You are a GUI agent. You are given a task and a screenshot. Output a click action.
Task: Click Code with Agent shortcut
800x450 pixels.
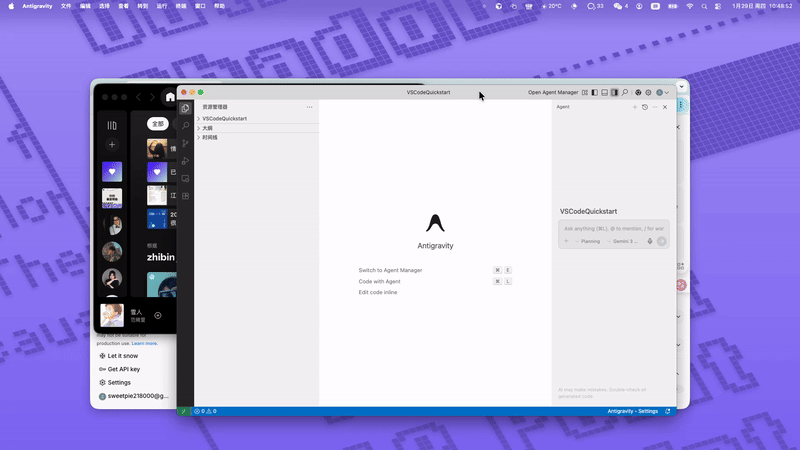pyautogui.click(x=380, y=282)
